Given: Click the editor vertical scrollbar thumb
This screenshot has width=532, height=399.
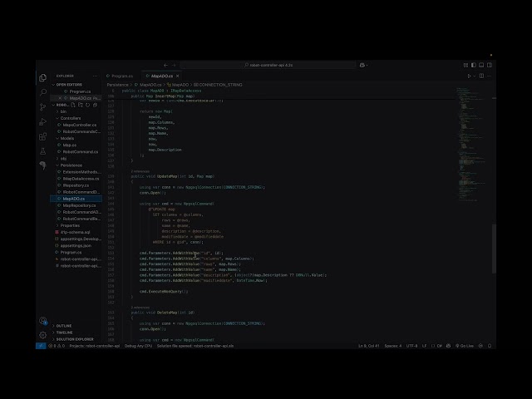Looking at the screenshot, I should click(494, 248).
